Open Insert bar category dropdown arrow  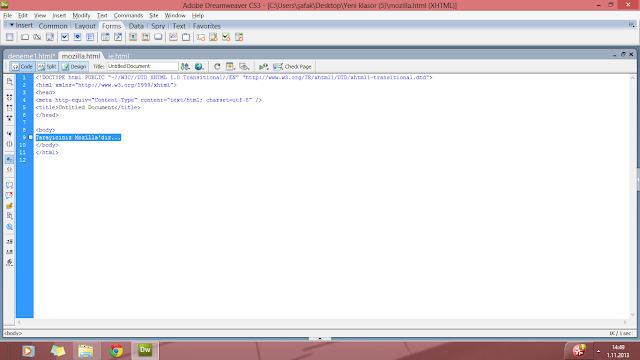11,25
